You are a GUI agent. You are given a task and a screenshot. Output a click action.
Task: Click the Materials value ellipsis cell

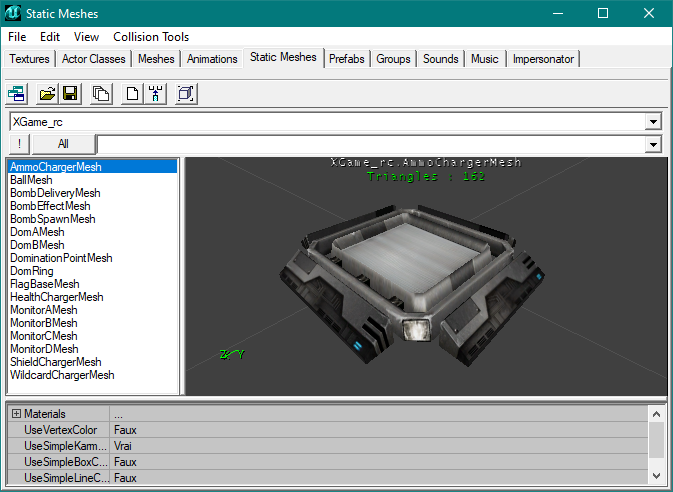coord(379,414)
